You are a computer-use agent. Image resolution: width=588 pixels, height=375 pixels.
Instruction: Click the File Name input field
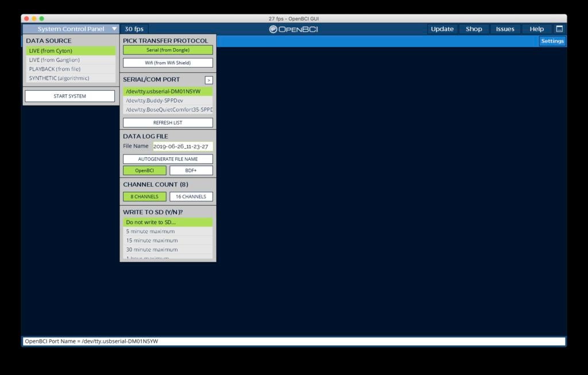pos(183,146)
